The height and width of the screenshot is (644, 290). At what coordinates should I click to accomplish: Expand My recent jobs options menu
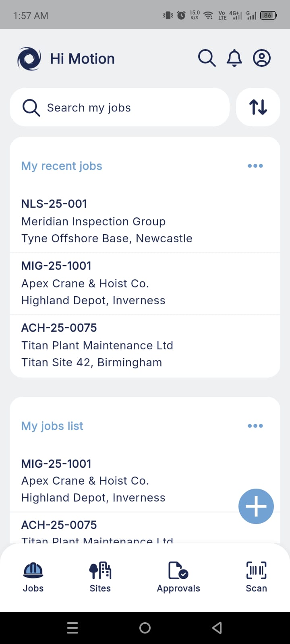coord(255,166)
